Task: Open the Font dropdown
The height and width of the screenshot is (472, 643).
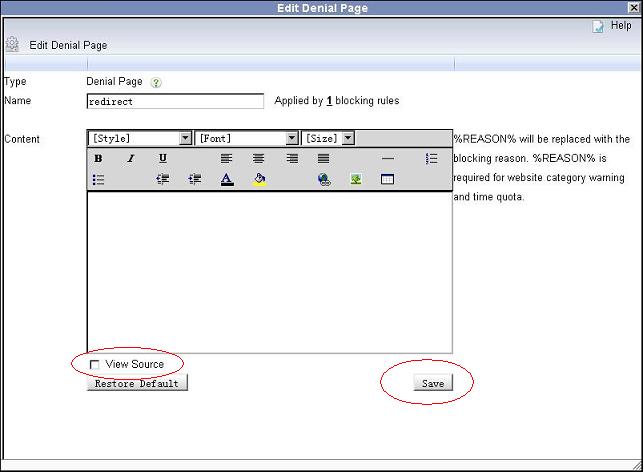Action: 246,139
